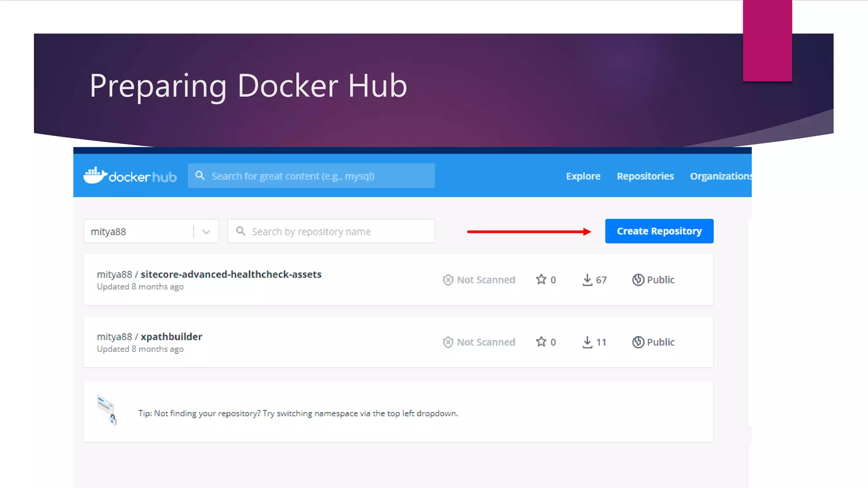Click 'Updated 8 months ago' under sitecore-advanced-healthcheck-assets
Screen dimensions: 868x488
click(140, 287)
